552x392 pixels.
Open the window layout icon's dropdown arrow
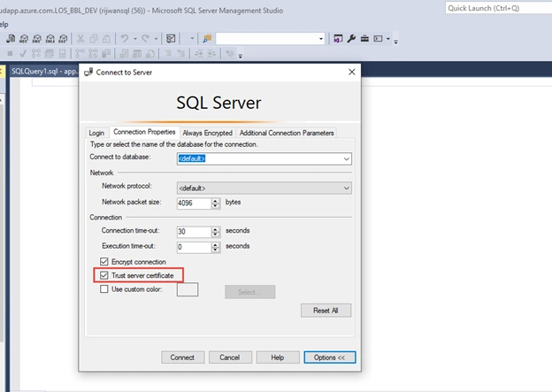(x=388, y=38)
